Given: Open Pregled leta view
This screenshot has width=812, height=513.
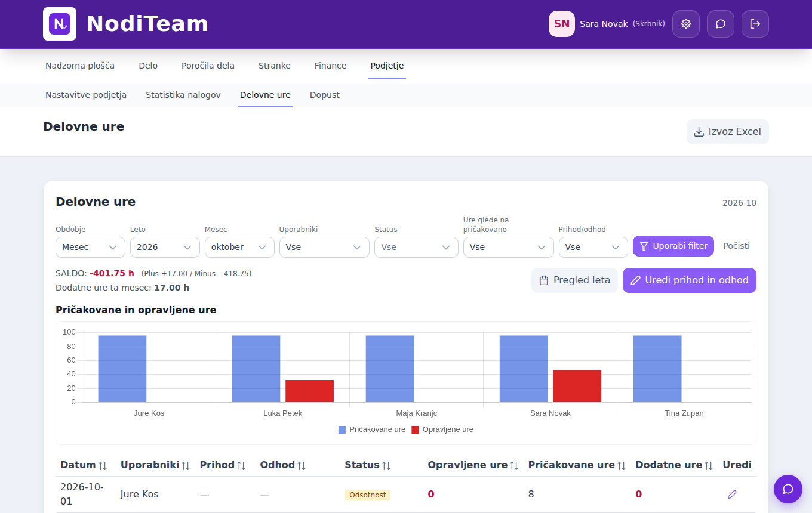Looking at the screenshot, I should click(574, 280).
